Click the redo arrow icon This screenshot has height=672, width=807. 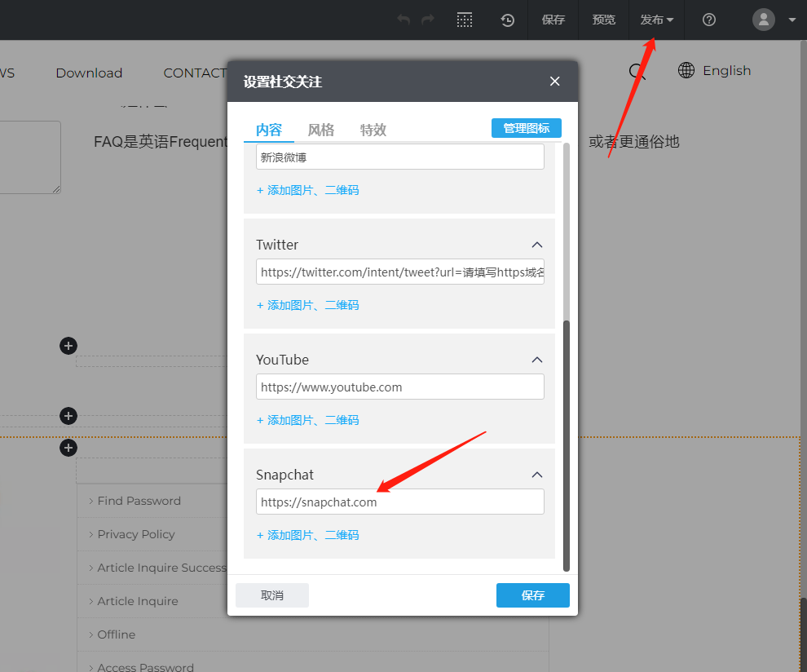click(x=427, y=20)
